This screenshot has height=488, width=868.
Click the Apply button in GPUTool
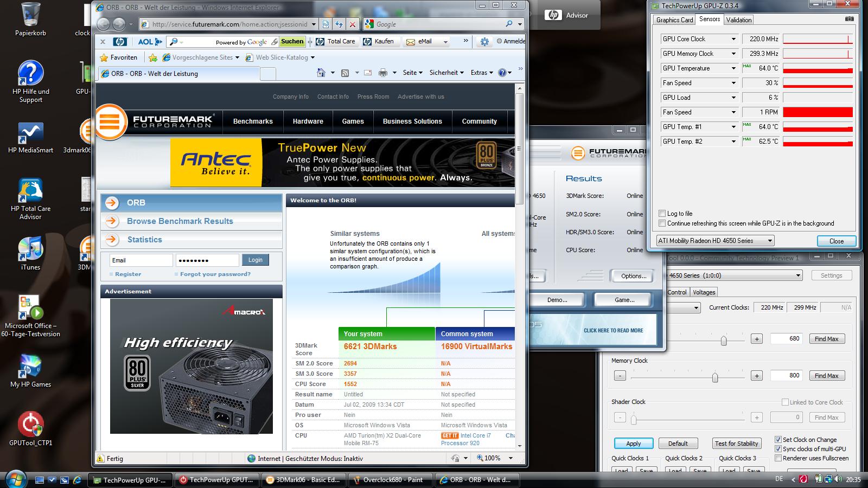[x=634, y=444]
